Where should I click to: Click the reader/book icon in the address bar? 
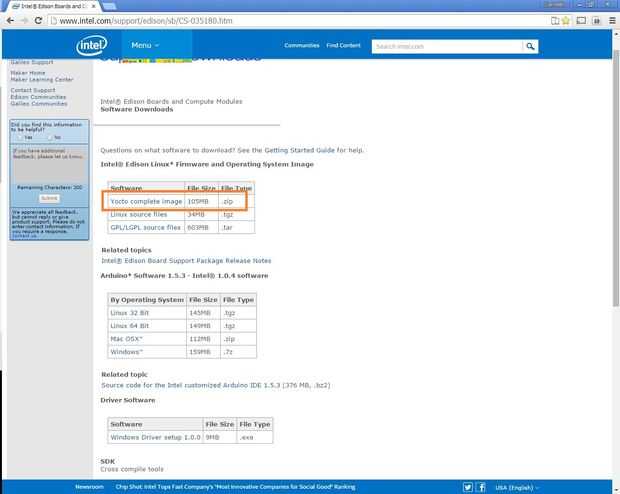click(x=555, y=21)
